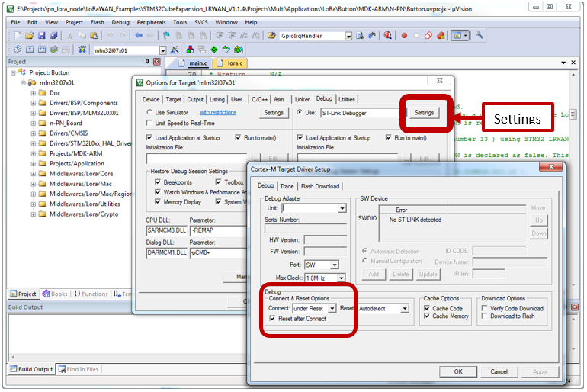Open the Flash menu
Image resolution: width=587 pixels, height=392 pixels.
point(98,22)
